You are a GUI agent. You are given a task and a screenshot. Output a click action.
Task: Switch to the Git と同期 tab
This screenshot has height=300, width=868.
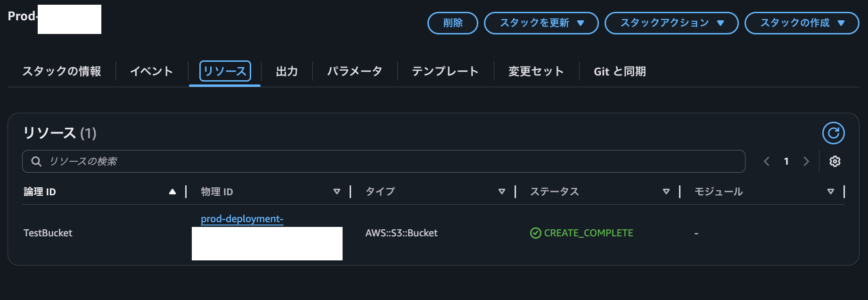click(620, 71)
